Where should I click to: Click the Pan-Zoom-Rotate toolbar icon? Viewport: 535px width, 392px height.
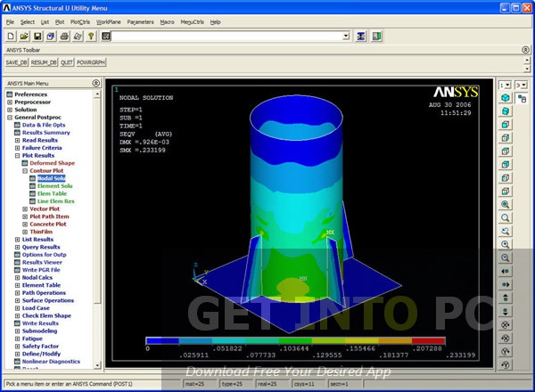tap(51, 37)
